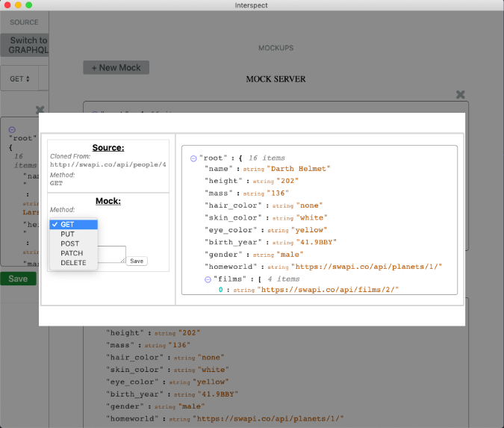This screenshot has height=428, width=504.
Task: Click the + New Mock button
Action: [116, 67]
